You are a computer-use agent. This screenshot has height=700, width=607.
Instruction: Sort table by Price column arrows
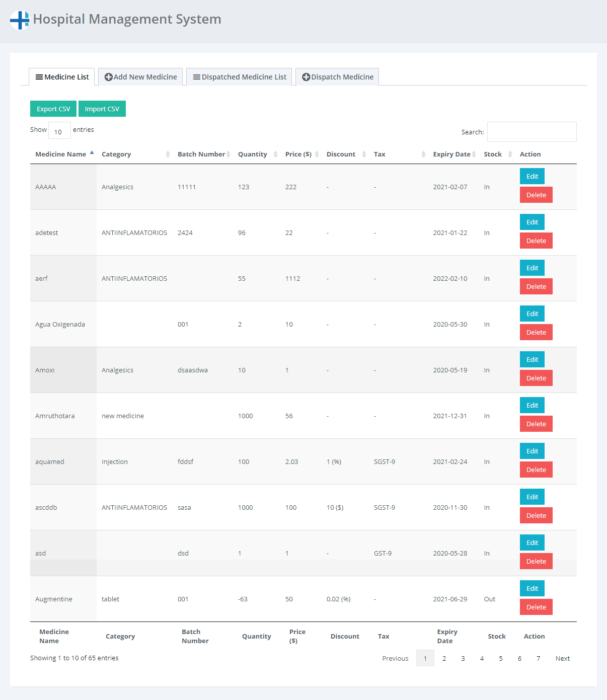317,154
